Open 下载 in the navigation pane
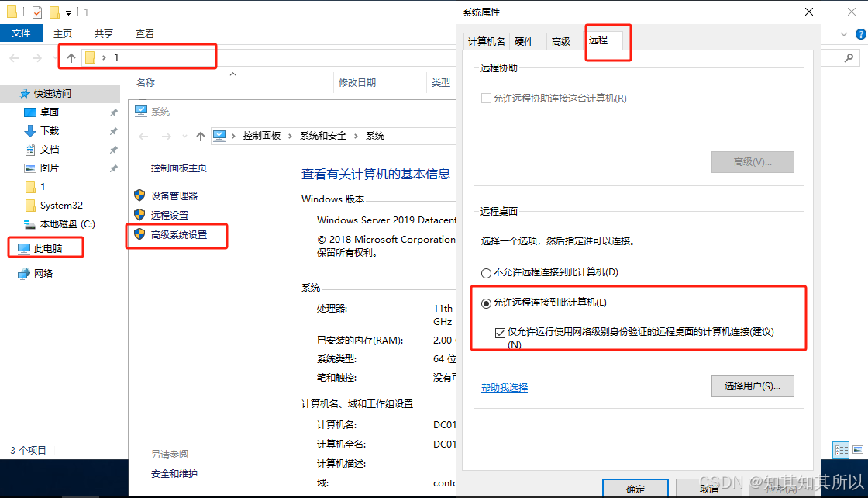The height and width of the screenshot is (498, 868). click(x=50, y=131)
